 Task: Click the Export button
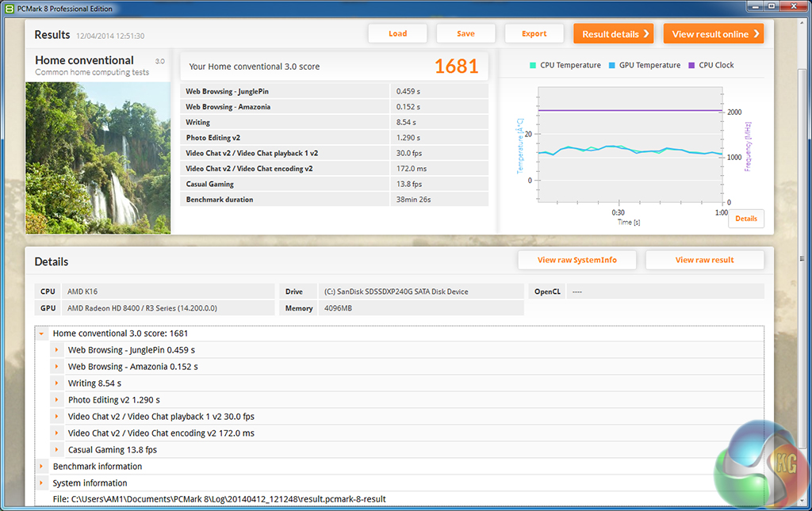534,33
